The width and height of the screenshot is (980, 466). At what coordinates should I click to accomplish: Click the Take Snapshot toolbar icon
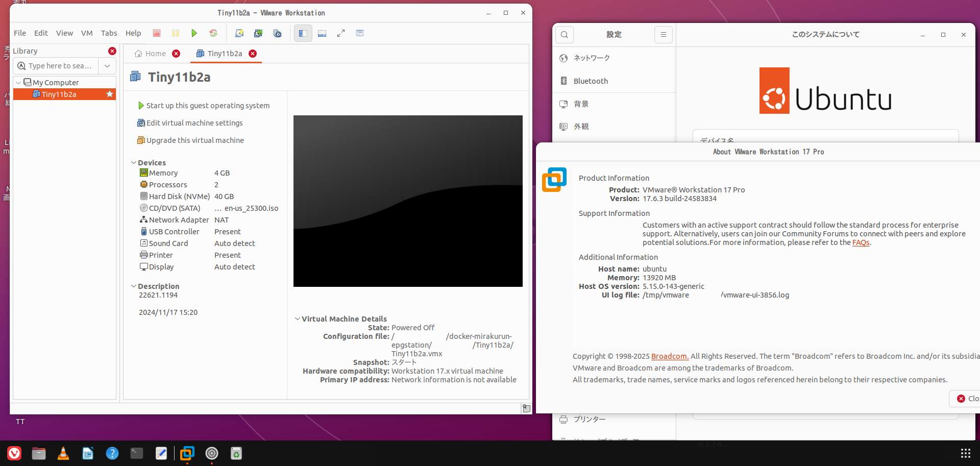pyautogui.click(x=239, y=33)
